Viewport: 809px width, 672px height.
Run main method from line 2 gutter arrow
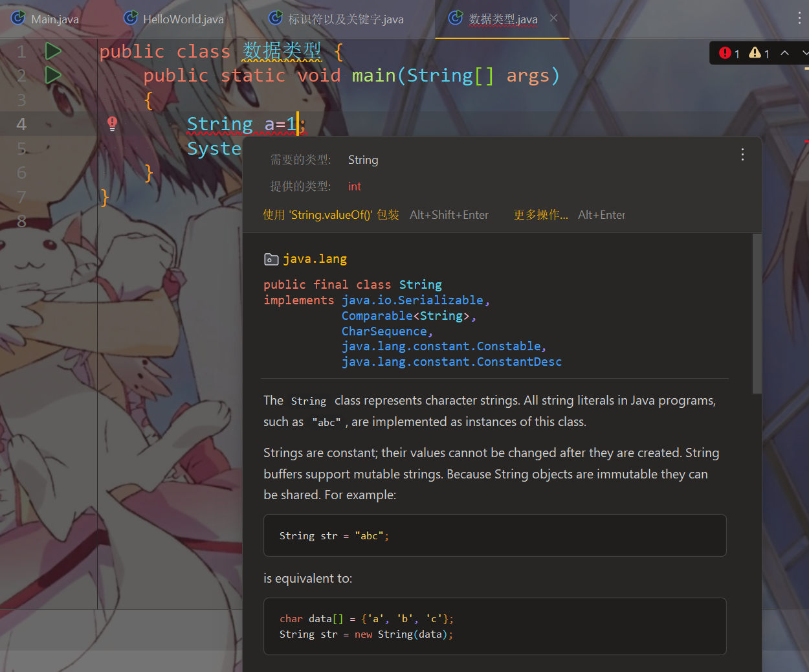point(53,75)
